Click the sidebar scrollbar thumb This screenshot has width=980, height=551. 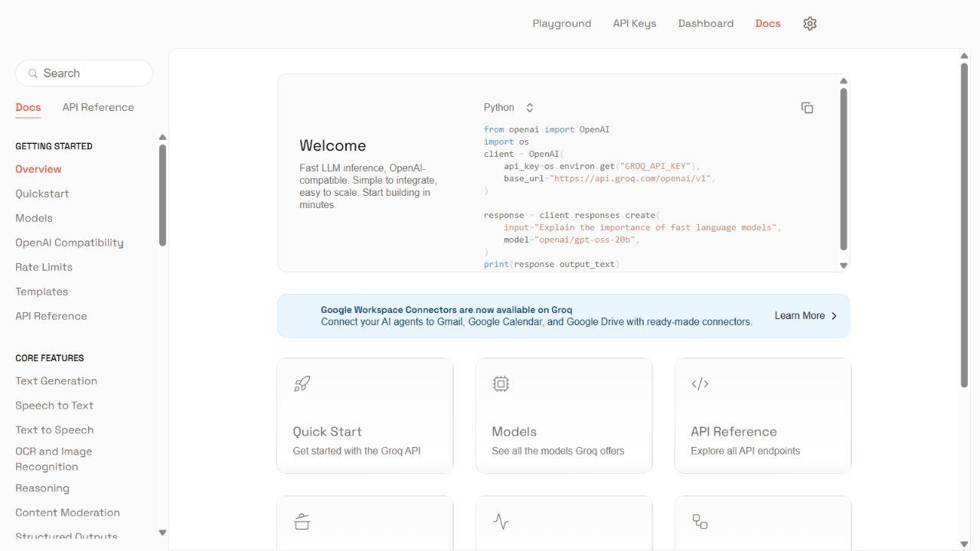coord(162,195)
